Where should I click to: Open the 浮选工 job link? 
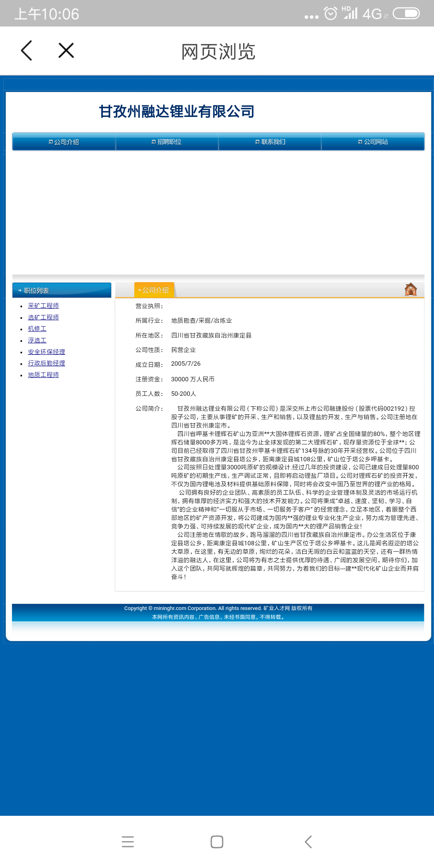[x=37, y=340]
